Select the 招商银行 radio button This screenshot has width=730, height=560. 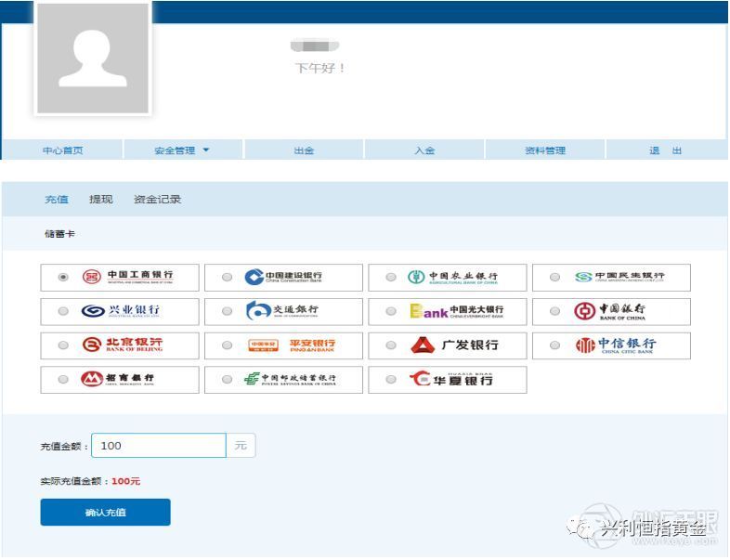click(x=63, y=380)
